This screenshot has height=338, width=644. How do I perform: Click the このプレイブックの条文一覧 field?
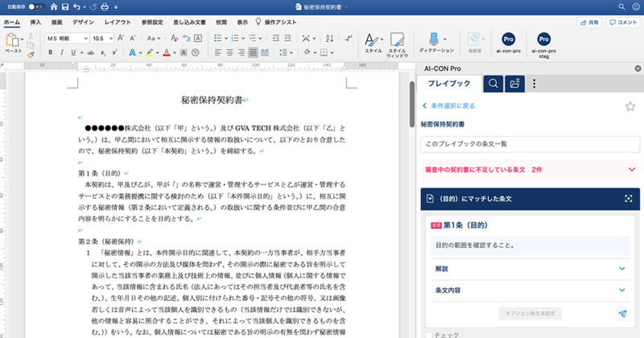[x=530, y=144]
